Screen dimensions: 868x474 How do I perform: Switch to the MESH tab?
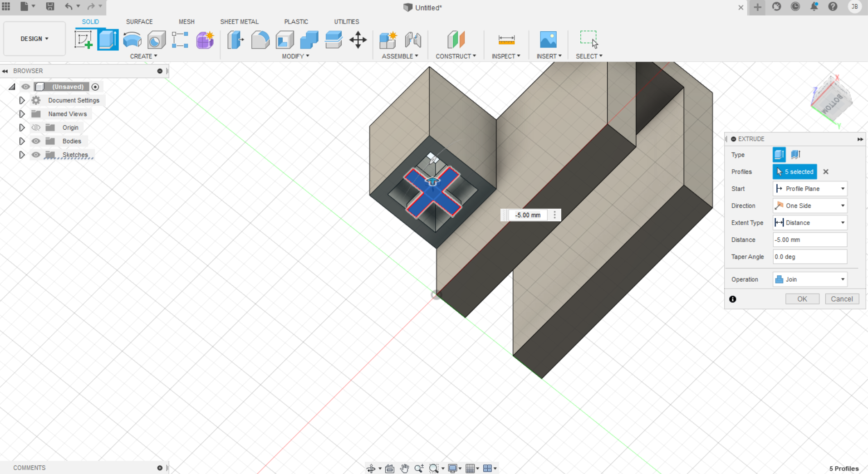coord(186,21)
